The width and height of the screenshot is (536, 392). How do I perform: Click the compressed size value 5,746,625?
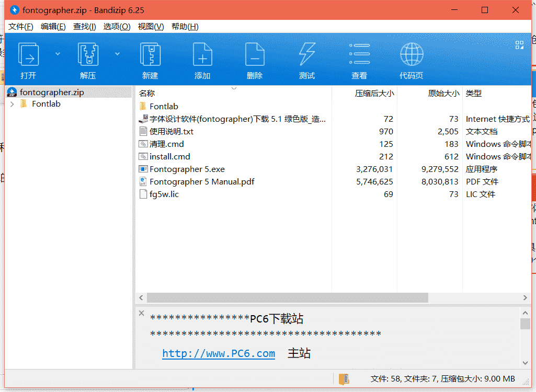[x=374, y=182]
